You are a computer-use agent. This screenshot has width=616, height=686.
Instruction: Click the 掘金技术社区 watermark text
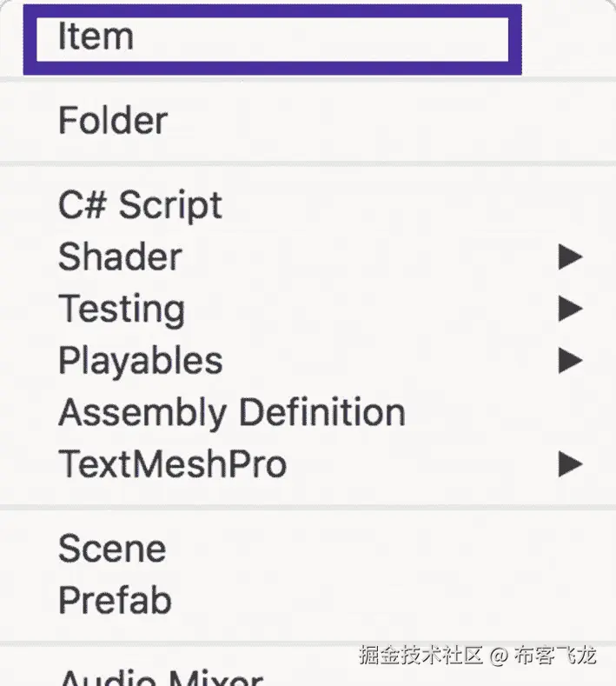point(421,656)
